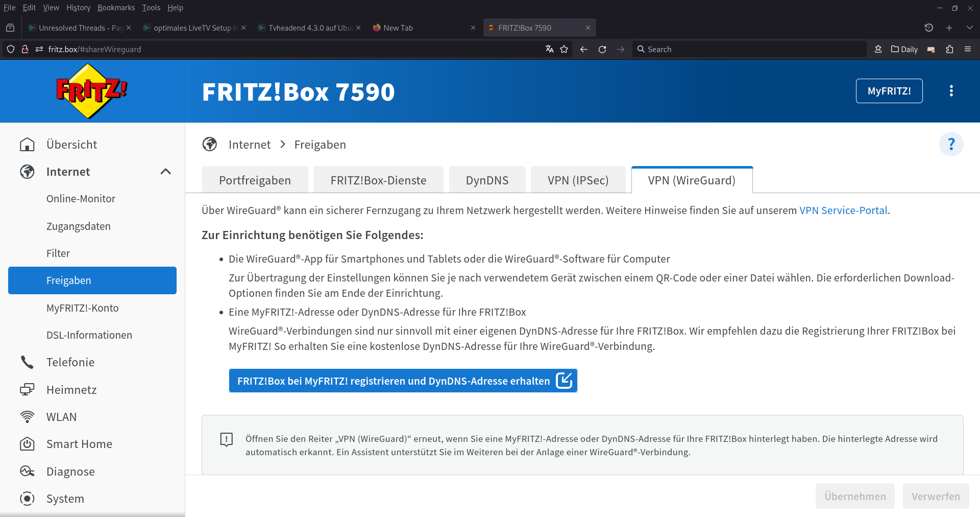Collapse the Internet section chevron

[165, 172]
